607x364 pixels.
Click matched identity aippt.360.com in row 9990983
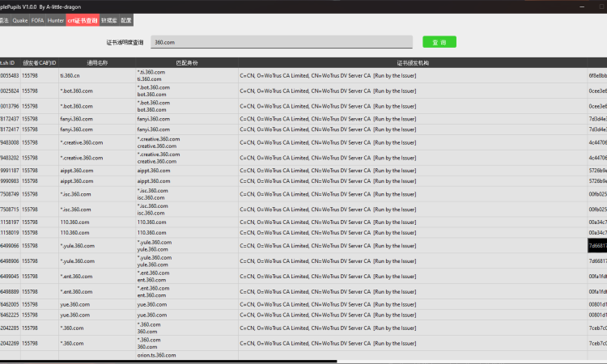coord(187,180)
